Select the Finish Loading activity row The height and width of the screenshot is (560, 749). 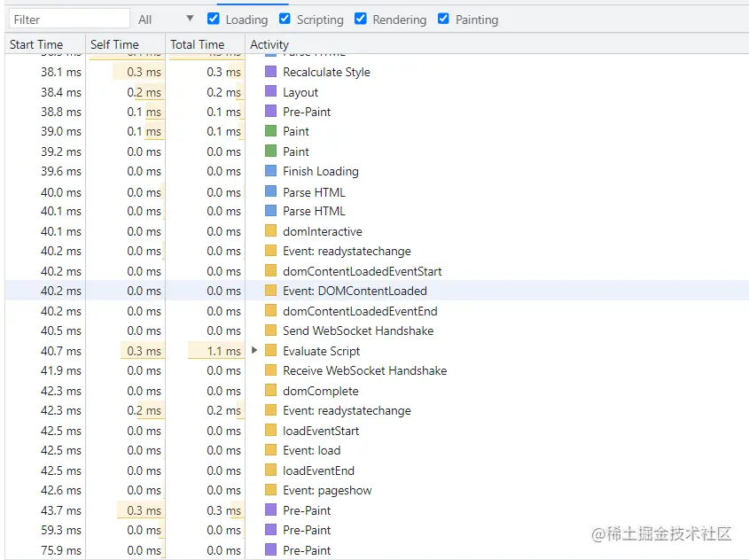coord(377,171)
